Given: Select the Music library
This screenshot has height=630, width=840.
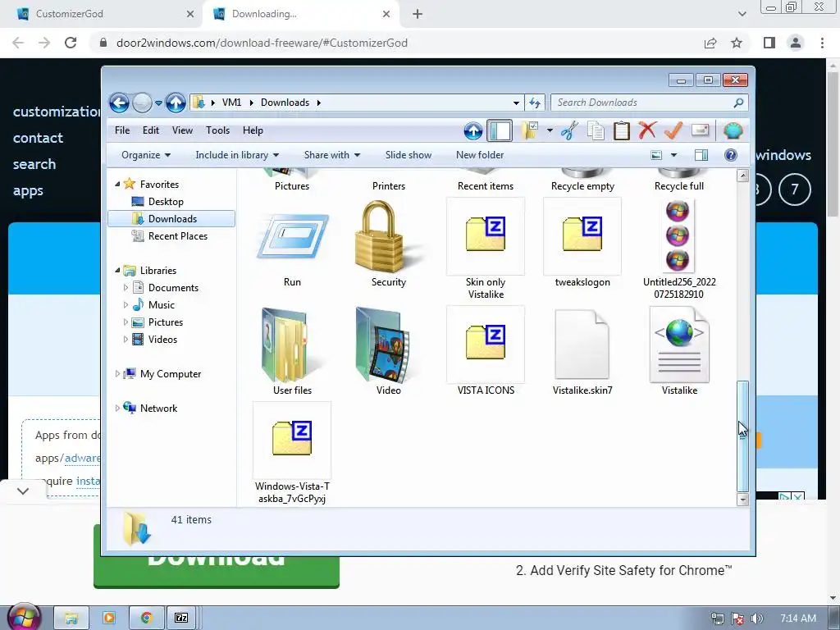Looking at the screenshot, I should [162, 305].
